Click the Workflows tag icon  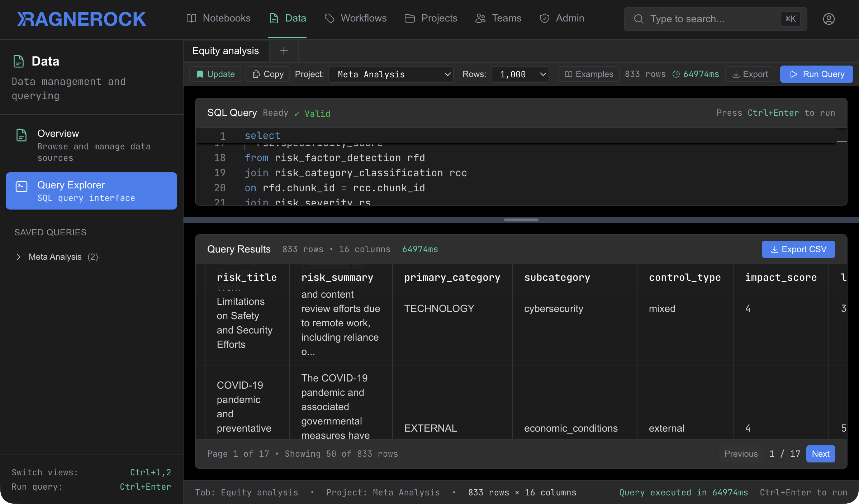[x=329, y=18]
